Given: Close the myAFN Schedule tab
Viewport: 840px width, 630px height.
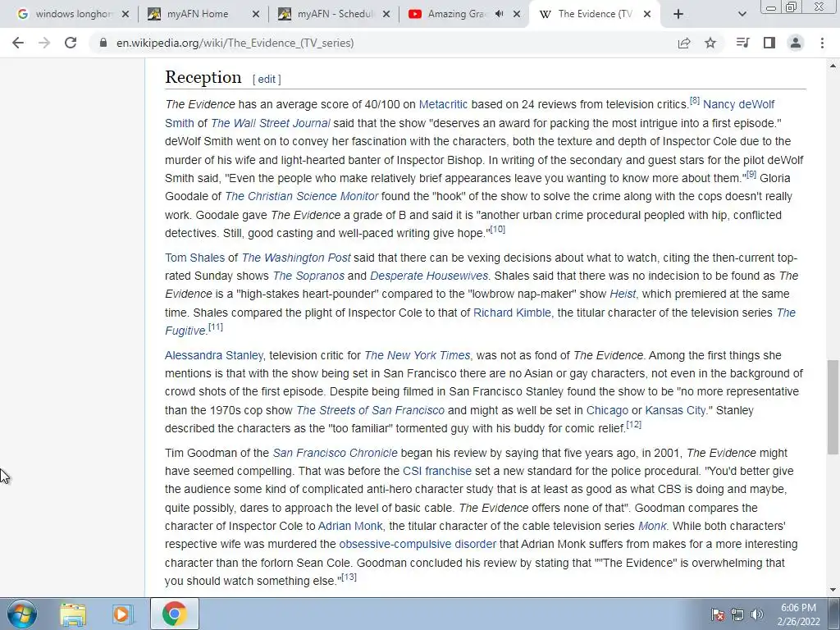Looking at the screenshot, I should (x=386, y=14).
